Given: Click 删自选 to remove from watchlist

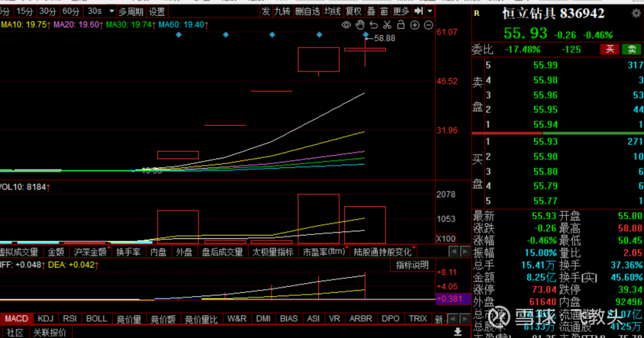Looking at the screenshot, I should coord(307,11).
